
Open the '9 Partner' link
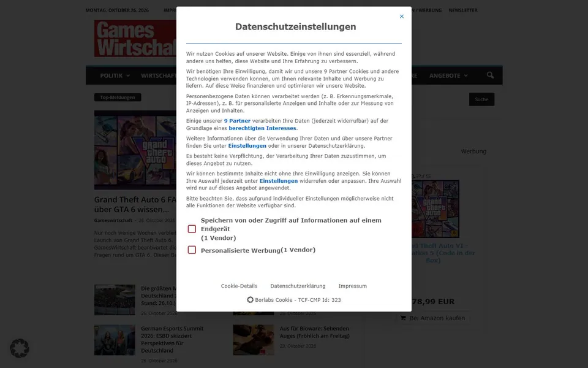(237, 121)
